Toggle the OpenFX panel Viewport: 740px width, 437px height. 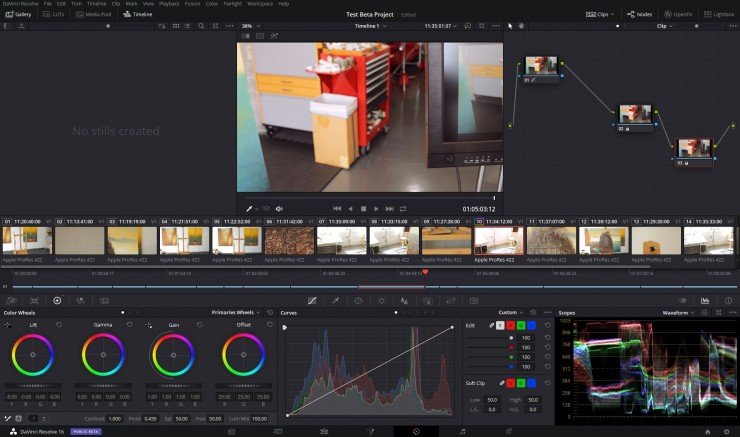click(x=676, y=15)
